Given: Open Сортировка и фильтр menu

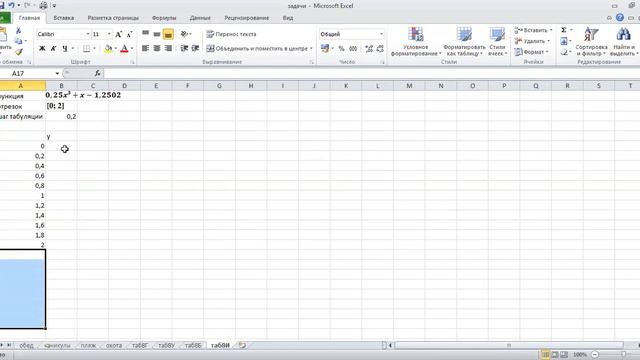Looking at the screenshot, I should (591, 42).
